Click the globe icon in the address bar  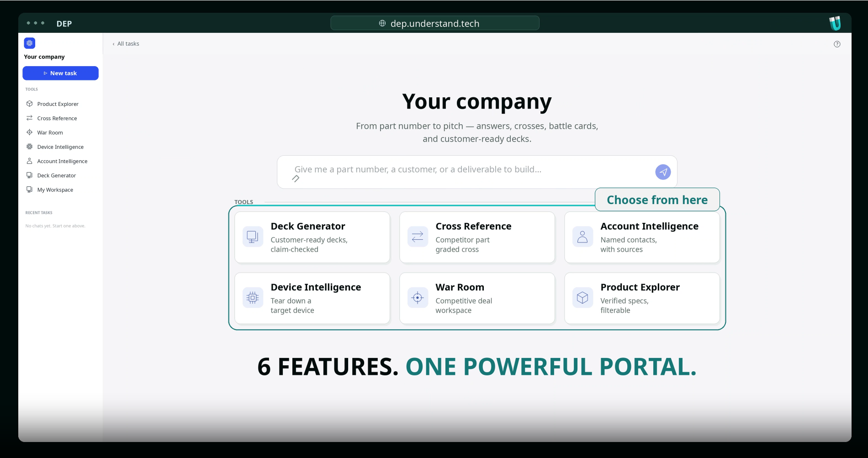(382, 23)
